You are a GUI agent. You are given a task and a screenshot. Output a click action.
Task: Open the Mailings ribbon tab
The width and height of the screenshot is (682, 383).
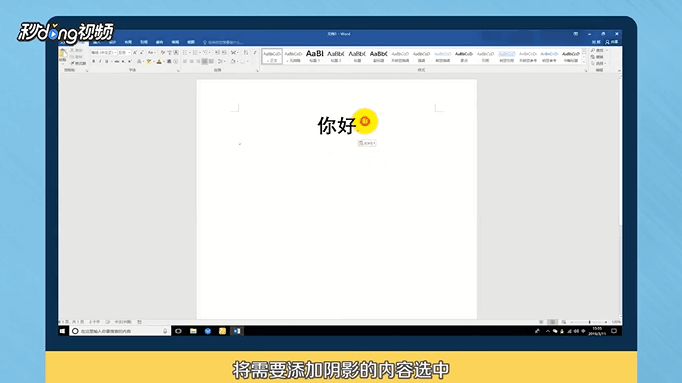[x=159, y=42]
